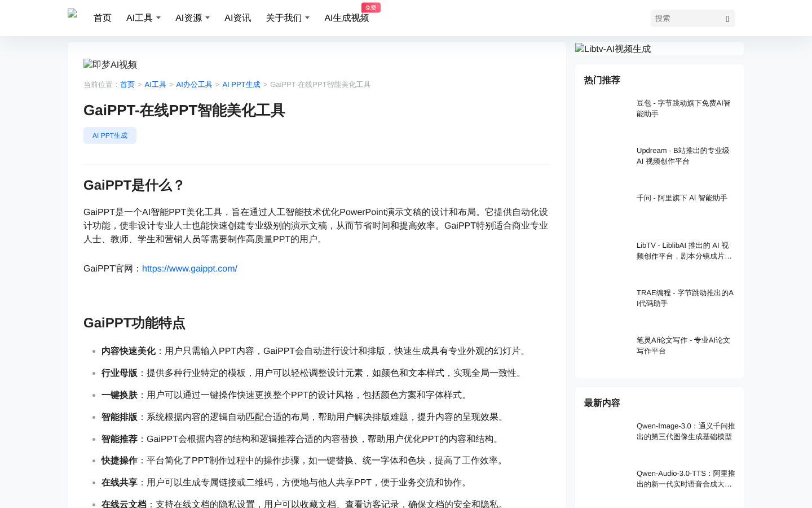812x508 pixels.
Task: Open the 即梦AI视频 banner image
Action: coord(110,64)
